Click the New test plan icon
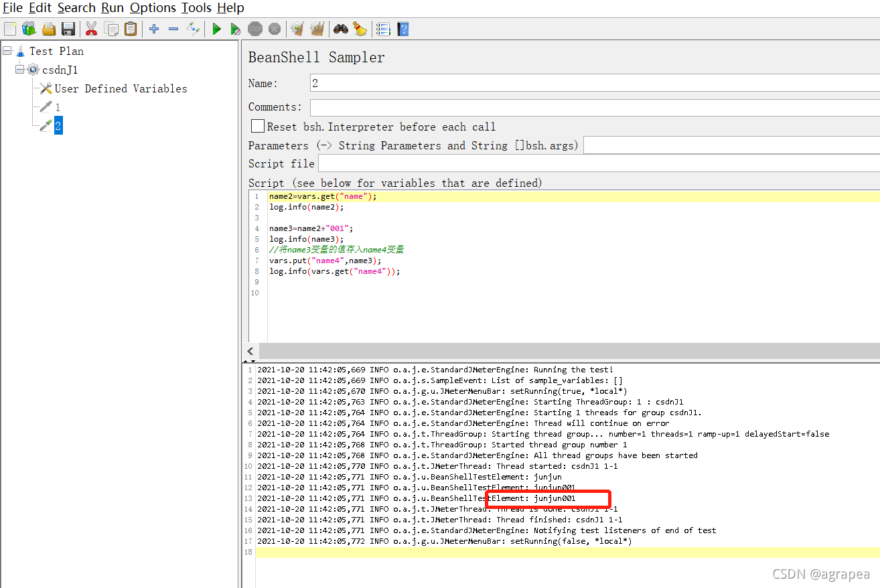Screen dimensions: 880x588 coord(10,29)
